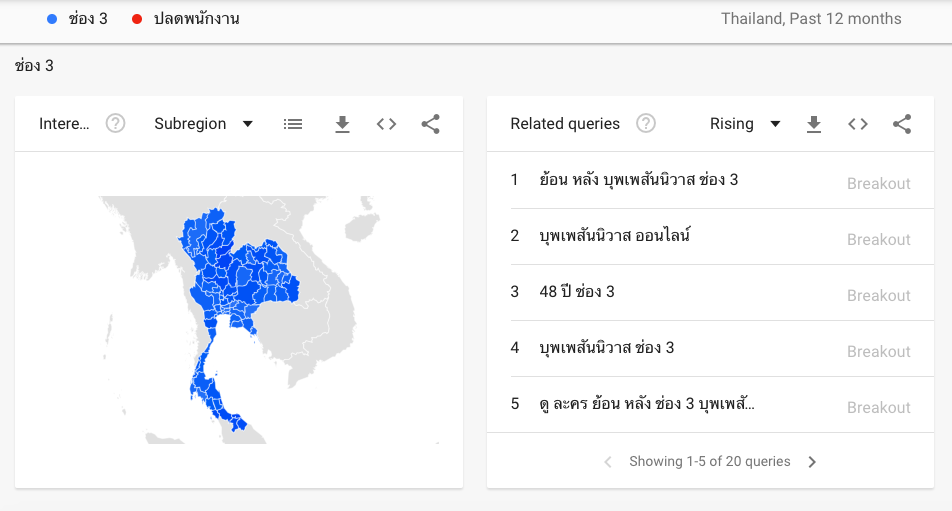Open query บุพเพสันนิวาส ออนไลน์
This screenshot has height=511, width=952.
(x=614, y=236)
